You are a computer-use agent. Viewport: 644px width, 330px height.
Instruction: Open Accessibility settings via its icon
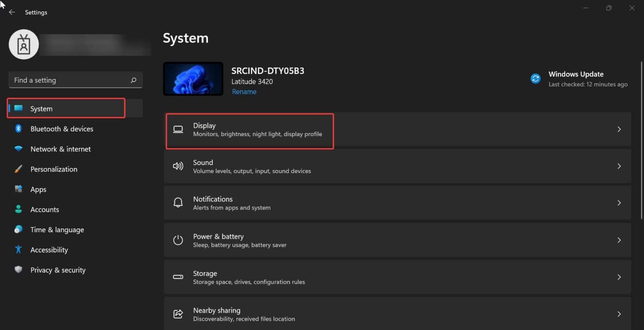pyautogui.click(x=18, y=249)
